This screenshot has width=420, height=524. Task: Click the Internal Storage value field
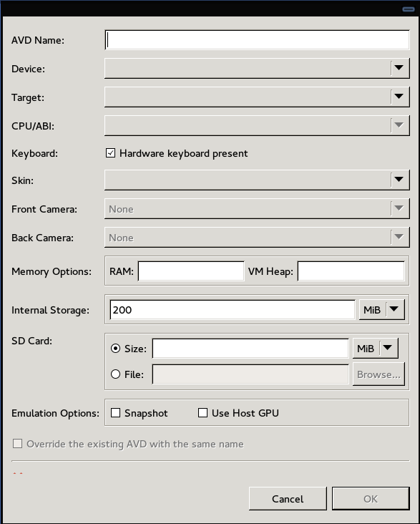click(233, 310)
